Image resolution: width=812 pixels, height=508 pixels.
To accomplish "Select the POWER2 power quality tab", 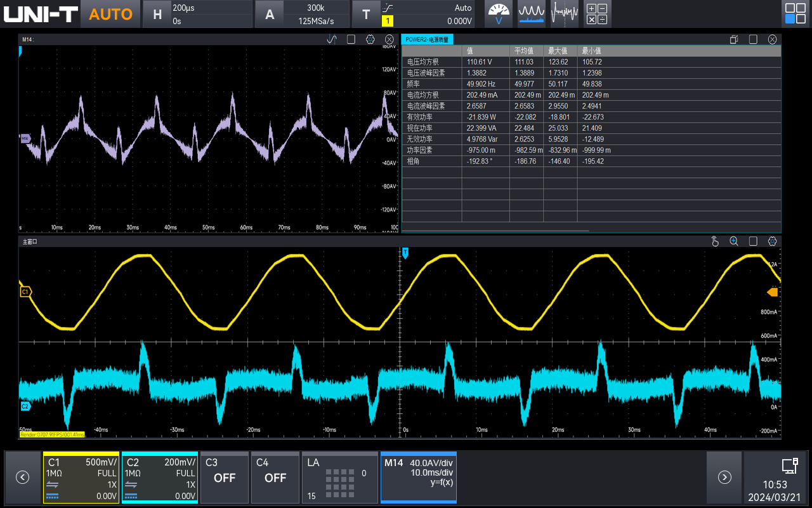I will coord(427,39).
